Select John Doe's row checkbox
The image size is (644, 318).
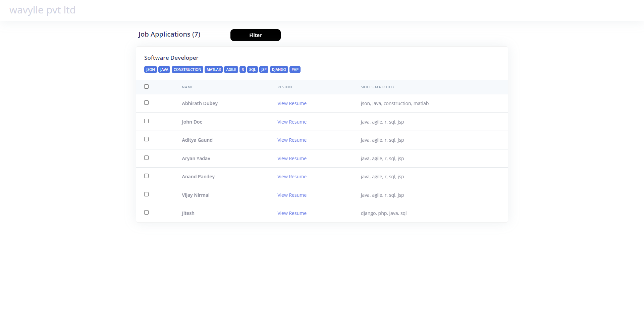pyautogui.click(x=146, y=121)
